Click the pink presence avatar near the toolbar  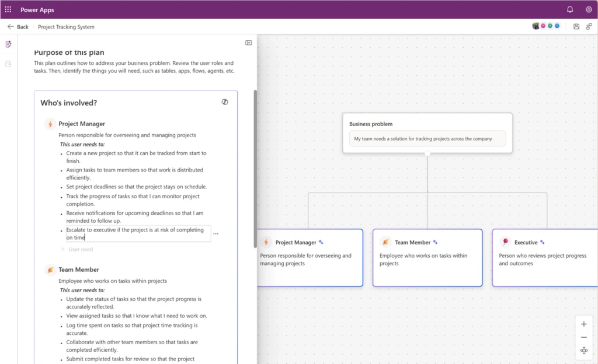pyautogui.click(x=543, y=26)
